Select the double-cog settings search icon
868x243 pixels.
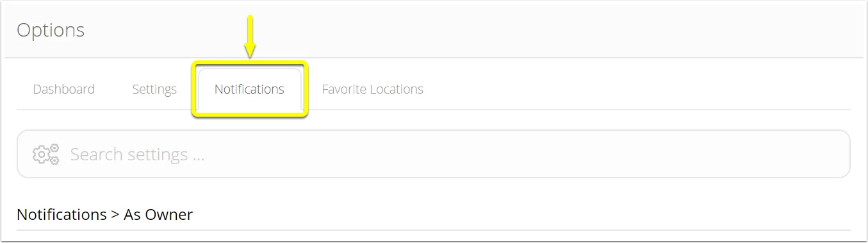coord(45,155)
